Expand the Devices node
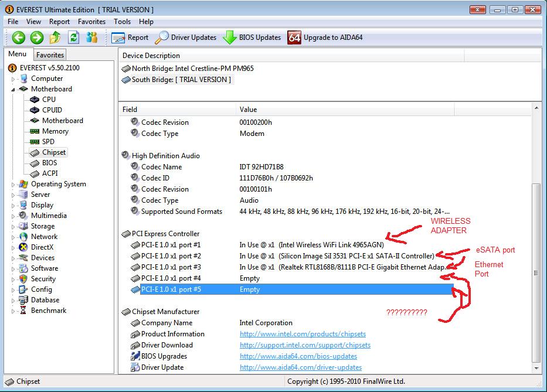547x392 pixels. point(13,258)
